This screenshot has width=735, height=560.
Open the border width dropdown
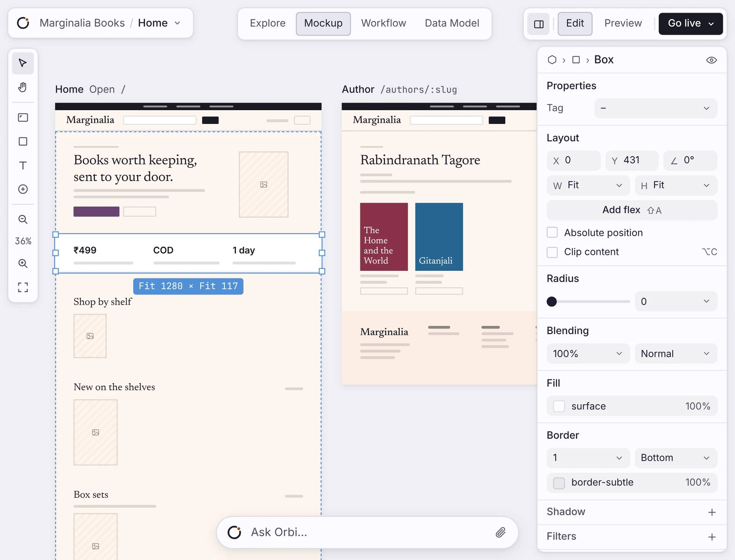pos(588,458)
